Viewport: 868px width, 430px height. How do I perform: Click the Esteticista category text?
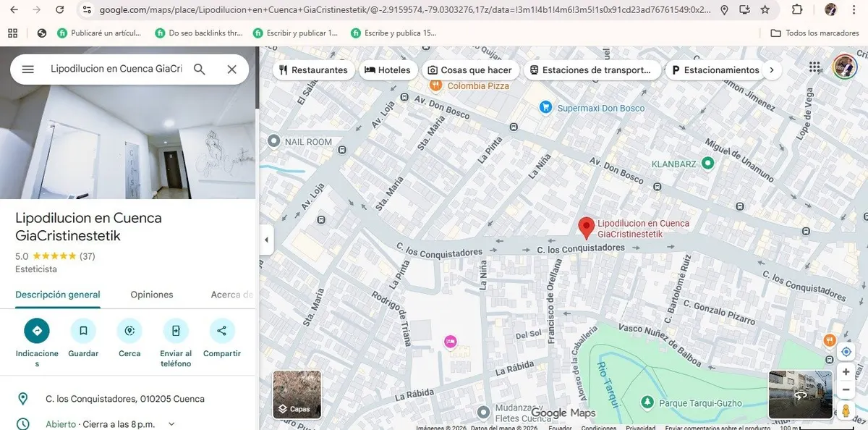pyautogui.click(x=36, y=269)
